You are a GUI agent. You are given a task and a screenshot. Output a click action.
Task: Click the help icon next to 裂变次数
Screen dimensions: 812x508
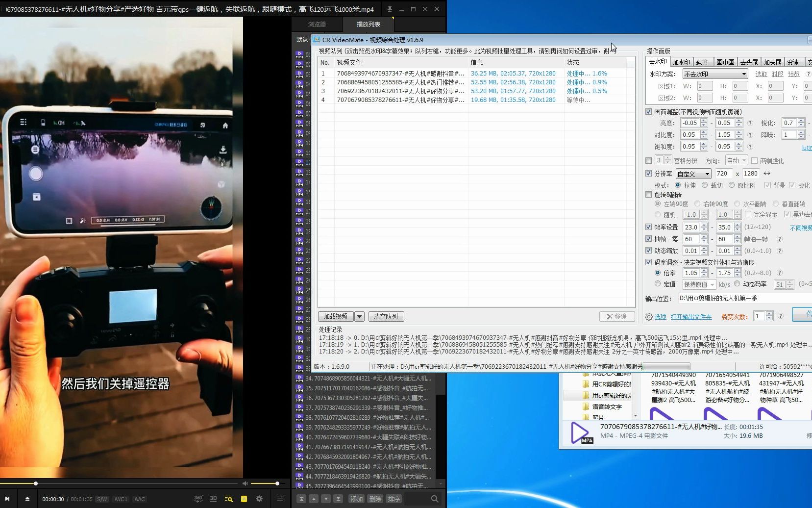tap(781, 316)
